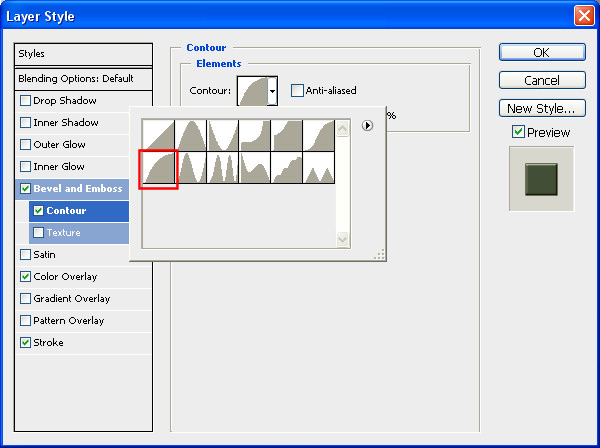Image resolution: width=600 pixels, height=448 pixels.
Task: Click the green style preview swatch
Action: [541, 179]
